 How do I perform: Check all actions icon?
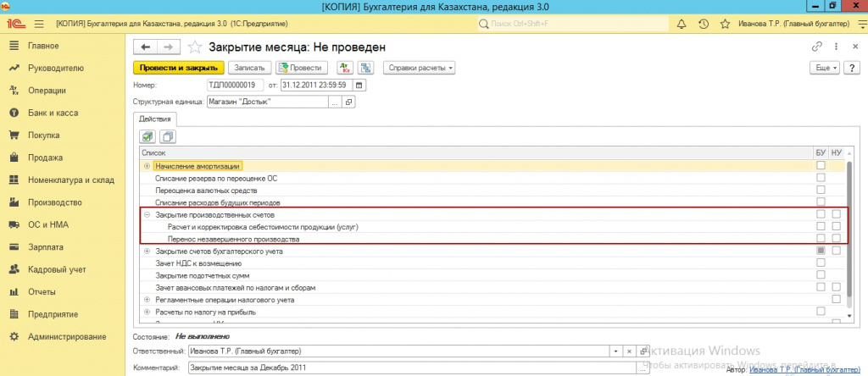click(x=147, y=135)
